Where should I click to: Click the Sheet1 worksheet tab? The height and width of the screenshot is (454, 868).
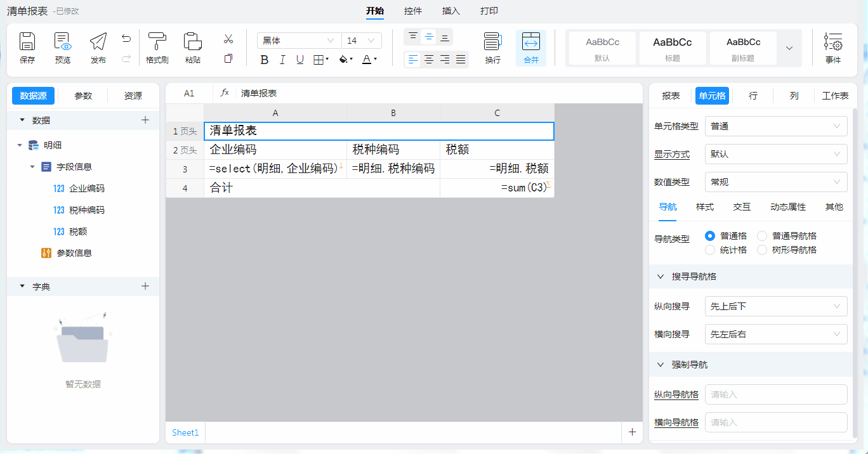pos(185,432)
